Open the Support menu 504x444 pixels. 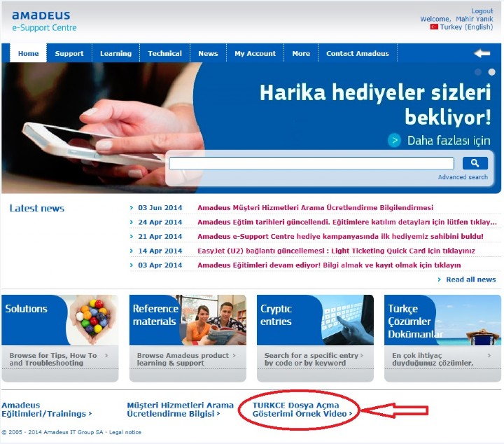coord(69,53)
